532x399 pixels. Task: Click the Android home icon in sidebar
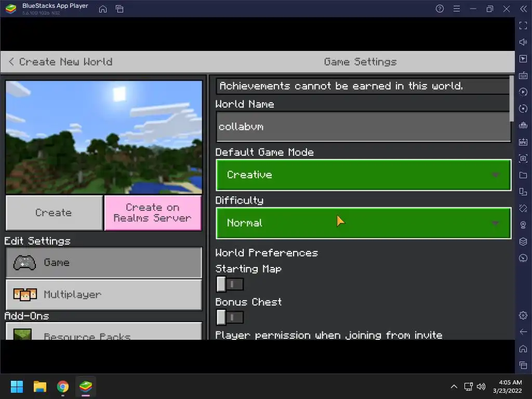pos(523,349)
